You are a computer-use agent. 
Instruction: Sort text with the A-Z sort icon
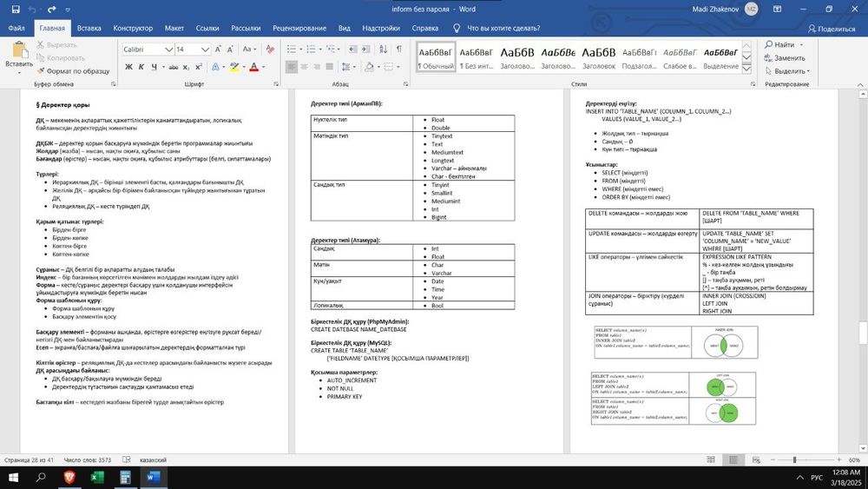pos(383,50)
